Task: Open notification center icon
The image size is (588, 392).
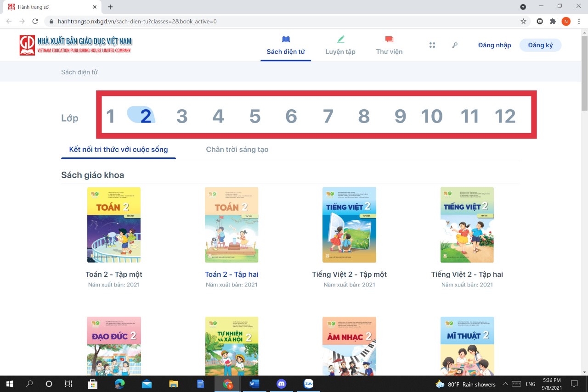Action: coord(574,384)
